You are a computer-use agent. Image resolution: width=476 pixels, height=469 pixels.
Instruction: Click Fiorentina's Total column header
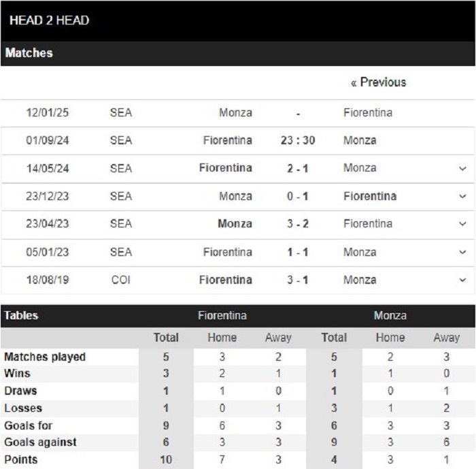166,338
